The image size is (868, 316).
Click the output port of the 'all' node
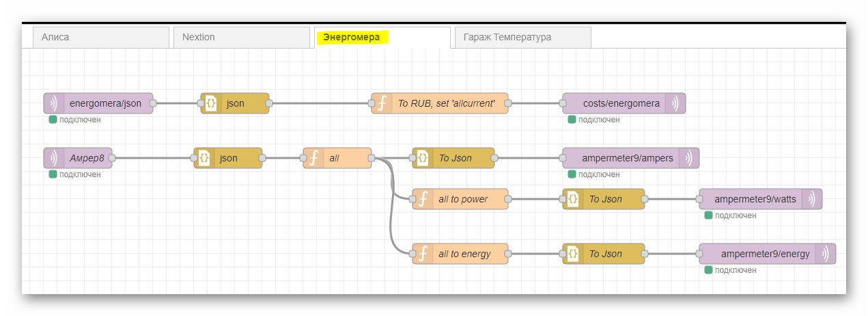point(372,158)
